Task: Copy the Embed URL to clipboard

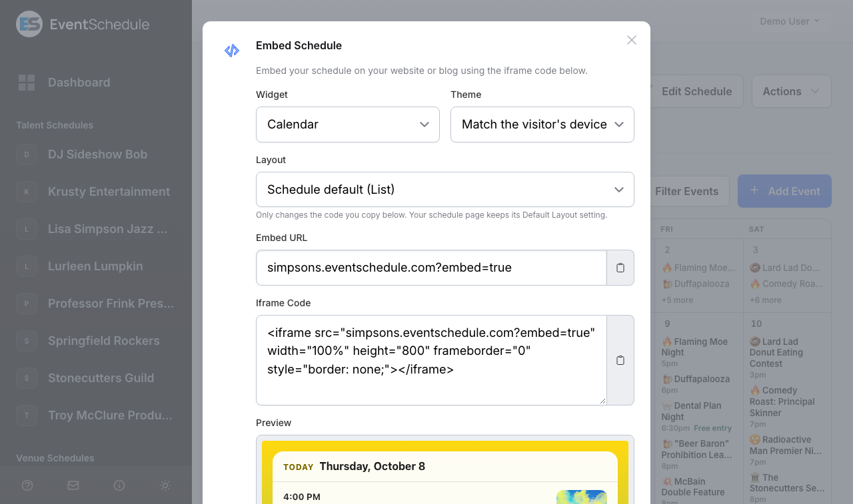Action: pyautogui.click(x=620, y=268)
